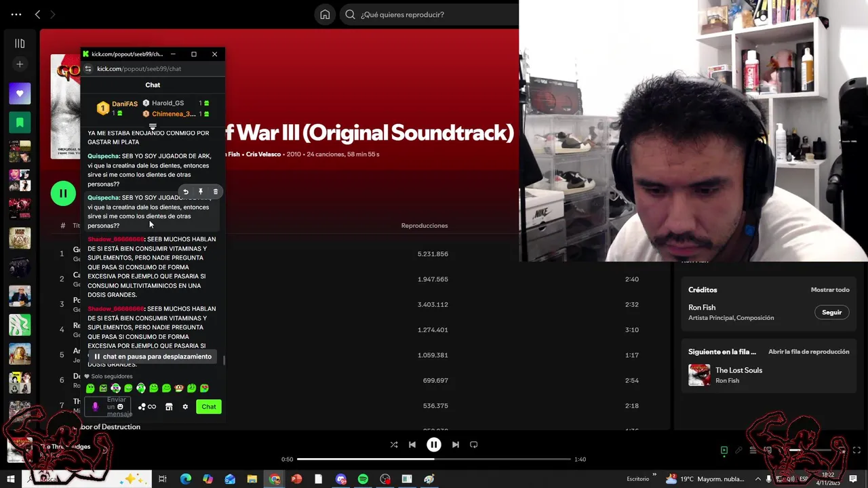Open site info icon in Kick address bar

tap(87, 68)
